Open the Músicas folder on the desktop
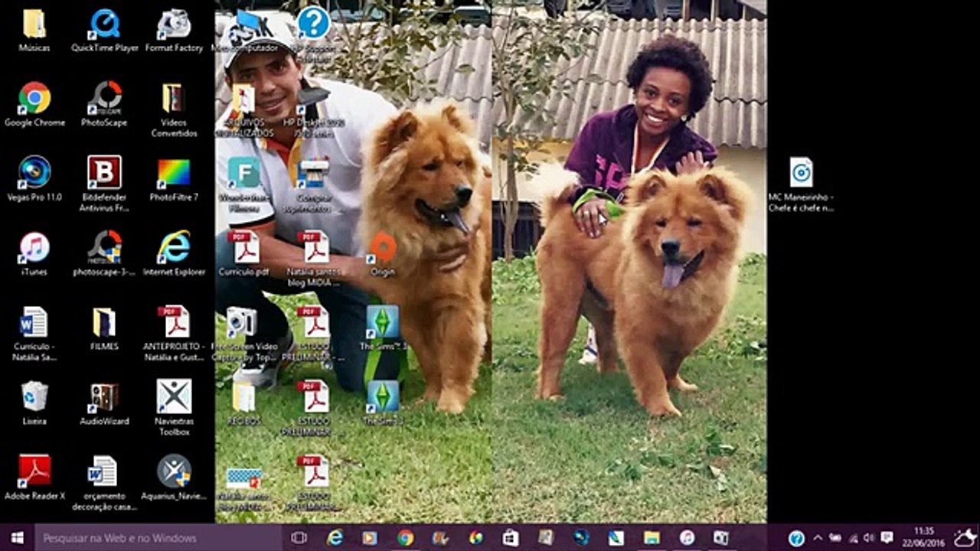This screenshot has width=980, height=551. click(34, 31)
